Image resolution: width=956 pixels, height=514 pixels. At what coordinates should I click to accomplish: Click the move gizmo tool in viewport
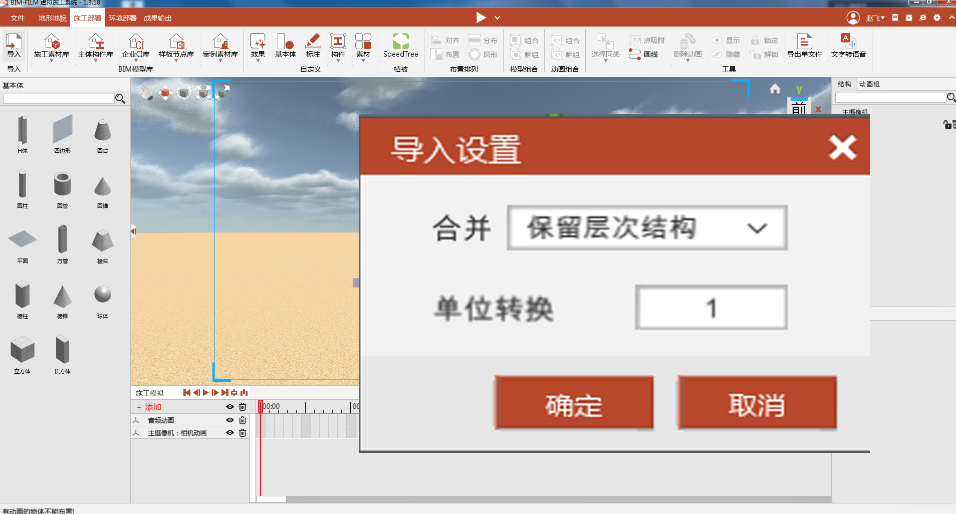click(165, 92)
